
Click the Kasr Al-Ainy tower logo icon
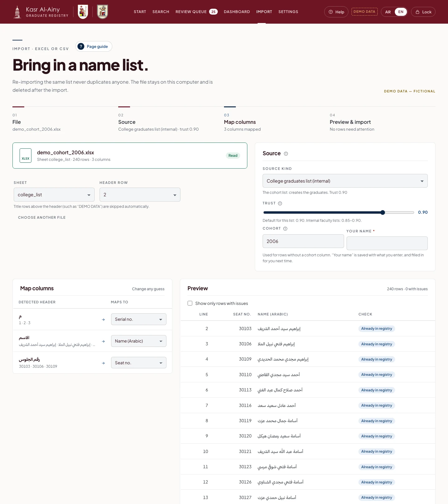click(x=17, y=12)
